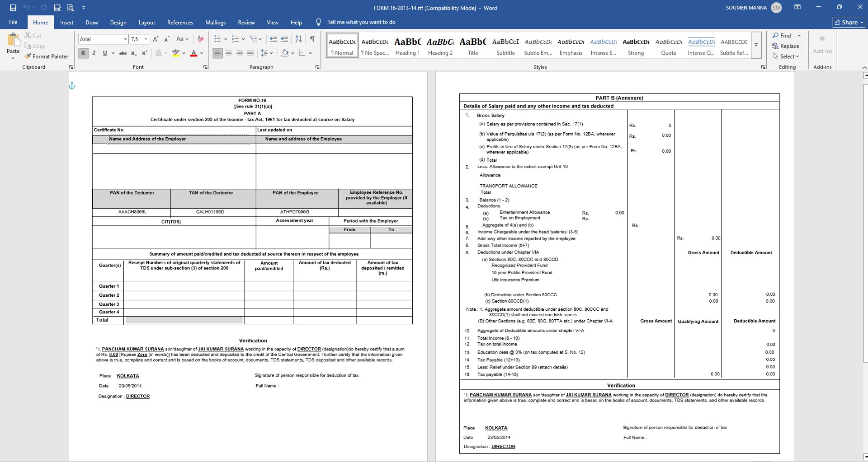This screenshot has width=868, height=462.
Task: Align the paragraph to the right
Action: pyautogui.click(x=240, y=53)
